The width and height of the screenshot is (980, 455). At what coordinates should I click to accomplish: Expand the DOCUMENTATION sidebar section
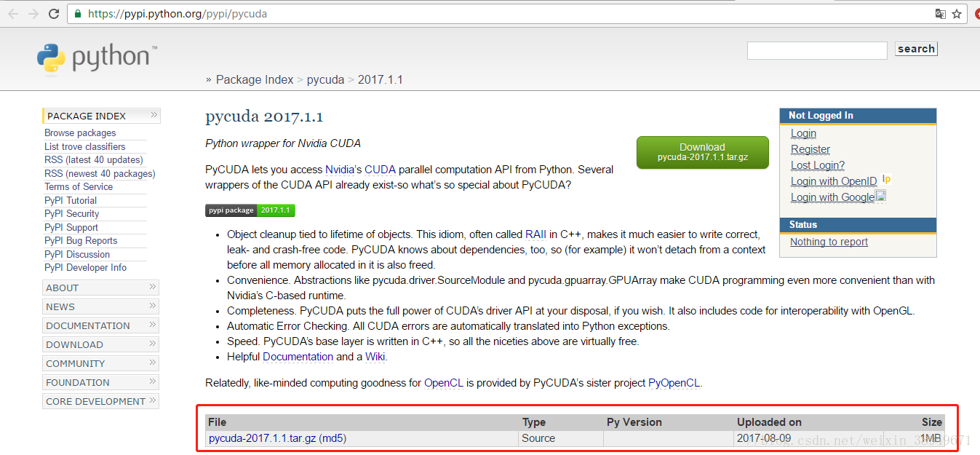click(101, 325)
